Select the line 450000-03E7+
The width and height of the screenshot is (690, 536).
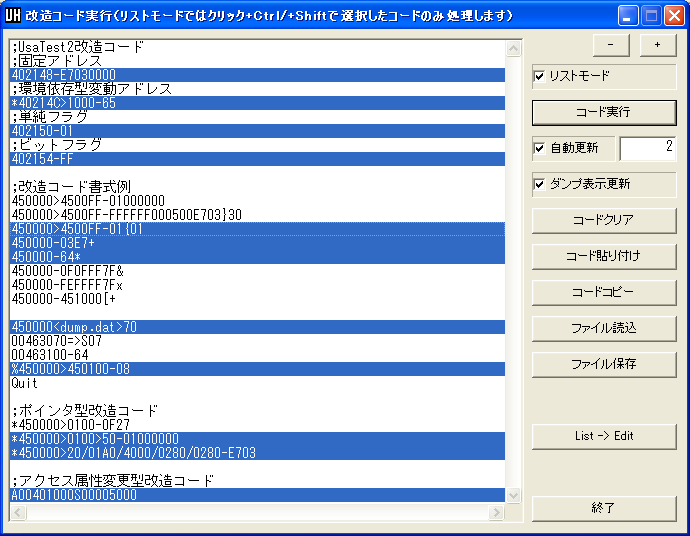257,243
